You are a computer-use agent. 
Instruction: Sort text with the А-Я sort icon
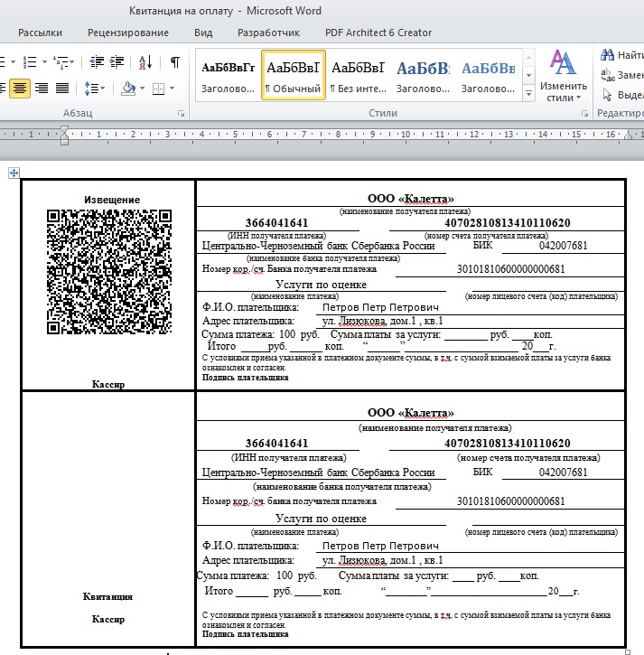coord(145,62)
